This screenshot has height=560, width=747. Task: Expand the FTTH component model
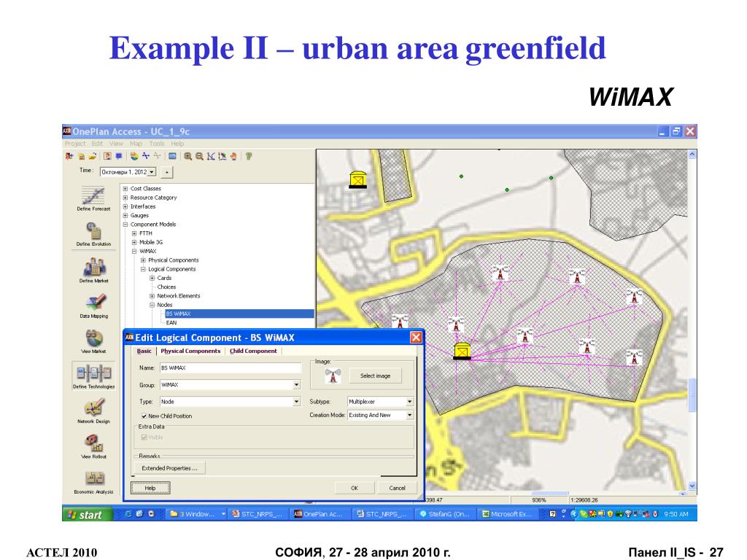point(134,233)
